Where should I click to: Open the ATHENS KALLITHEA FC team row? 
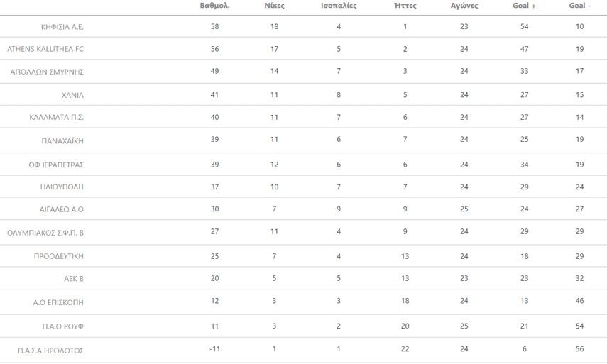click(45, 49)
